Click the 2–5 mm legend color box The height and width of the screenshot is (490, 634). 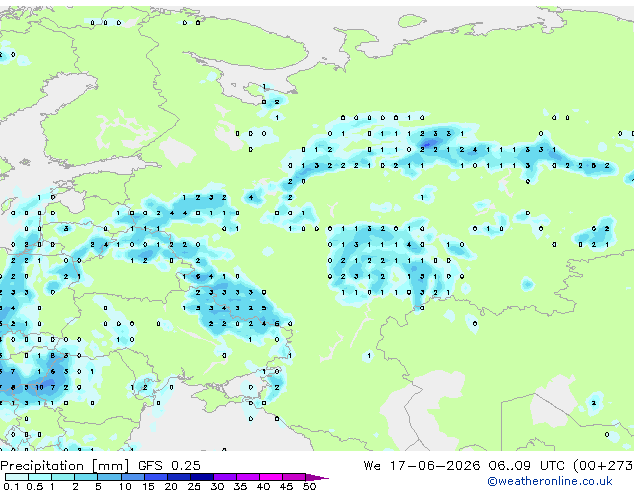click(86, 477)
